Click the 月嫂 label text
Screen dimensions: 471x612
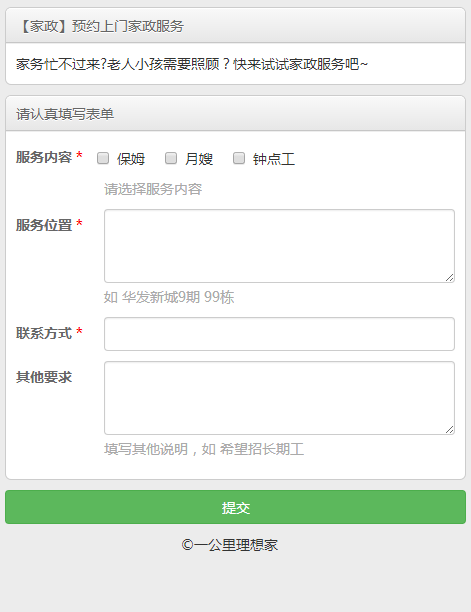(x=199, y=159)
